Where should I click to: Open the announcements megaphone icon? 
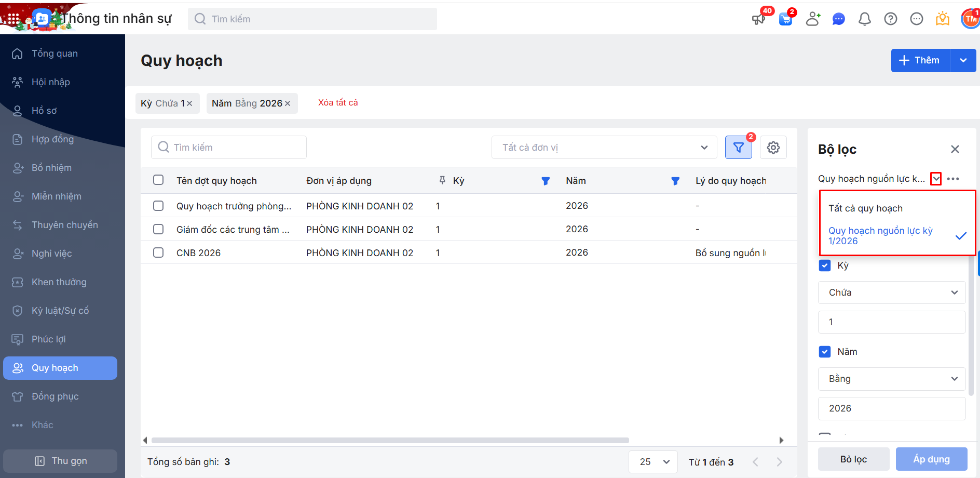point(758,19)
